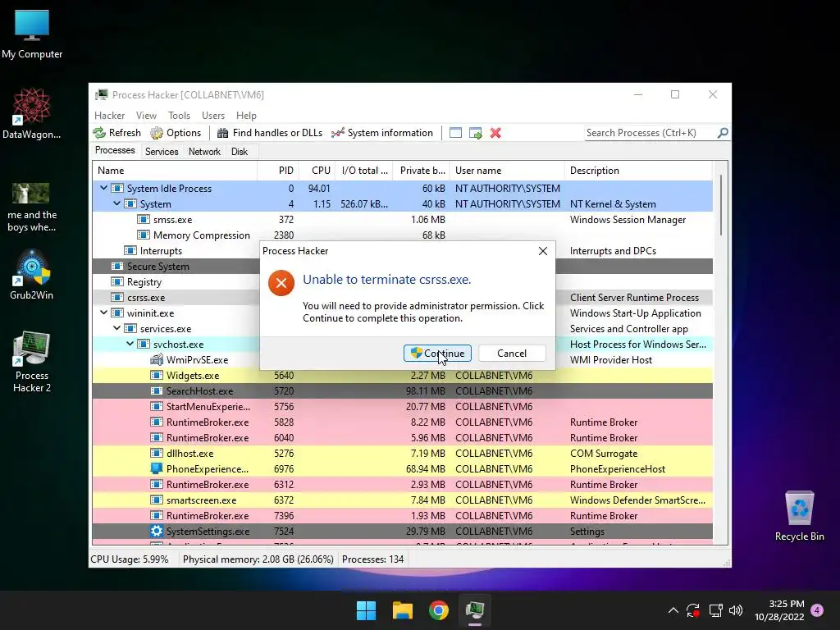Select the dllhost.exe process

pyautogui.click(x=402, y=453)
